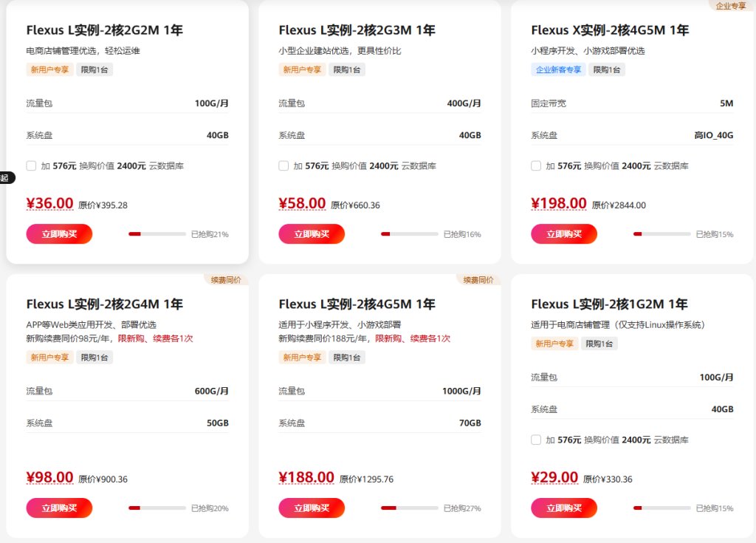Click the 续费同价 badge on 2核4G5M card
The image size is (756, 543).
478,280
